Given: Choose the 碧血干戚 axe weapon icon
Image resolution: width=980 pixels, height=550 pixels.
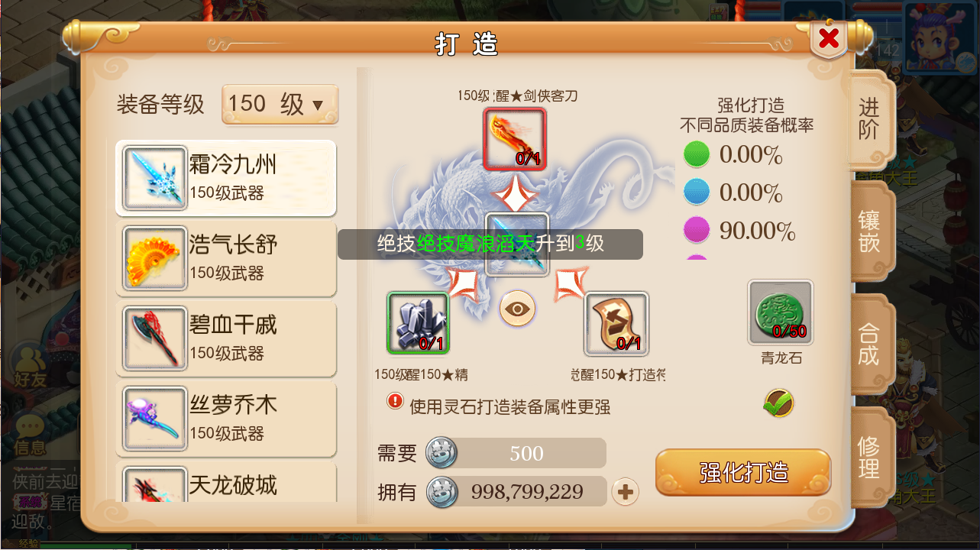Looking at the screenshot, I should [155, 338].
